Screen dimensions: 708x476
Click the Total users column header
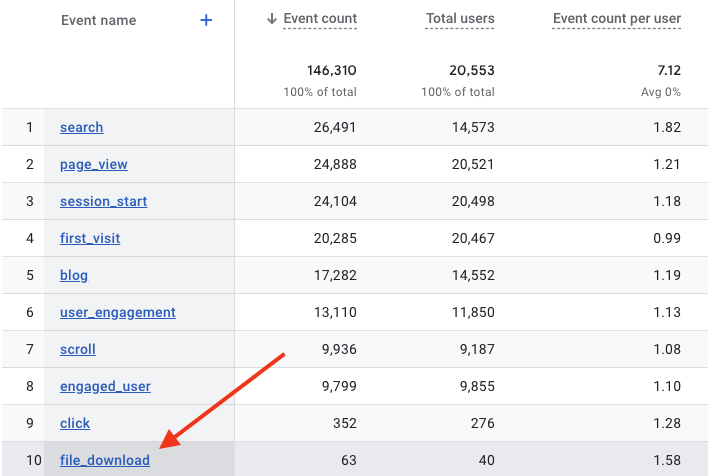tap(459, 19)
